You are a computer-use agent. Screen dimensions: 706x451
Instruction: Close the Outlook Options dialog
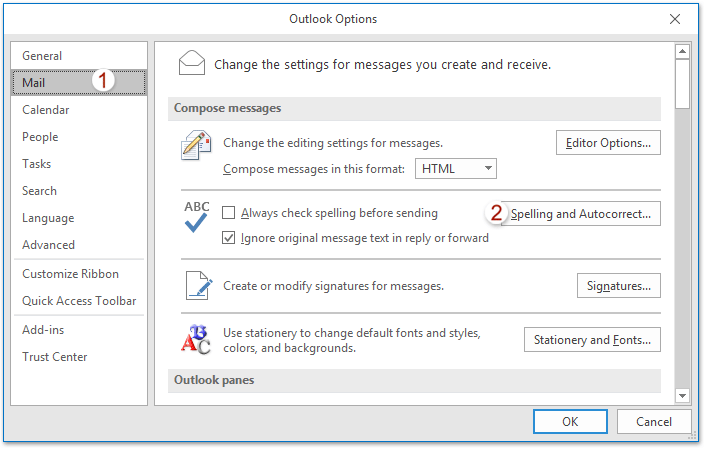[x=674, y=19]
